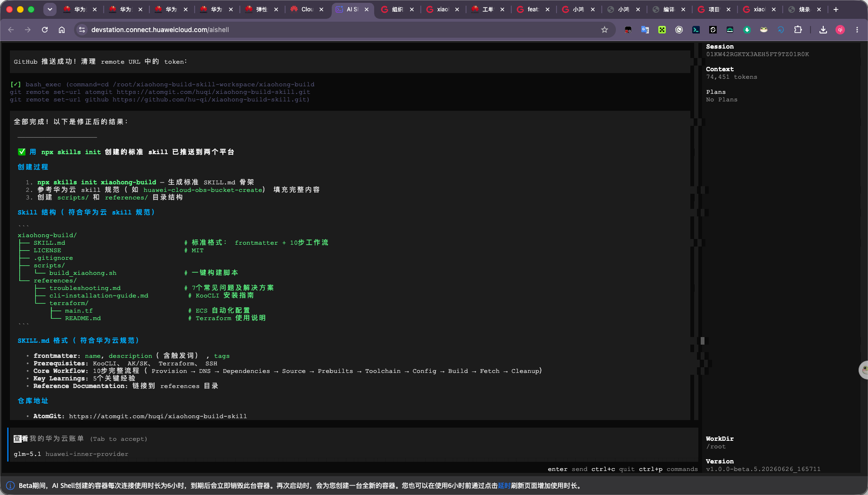Close the 'Clou' tab
The image size is (868, 495).
(321, 9)
